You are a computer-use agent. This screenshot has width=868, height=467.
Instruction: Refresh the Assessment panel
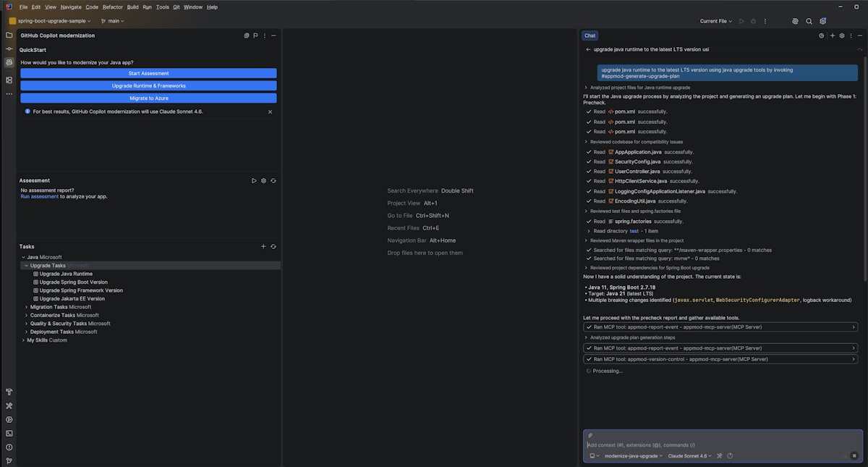click(x=273, y=180)
